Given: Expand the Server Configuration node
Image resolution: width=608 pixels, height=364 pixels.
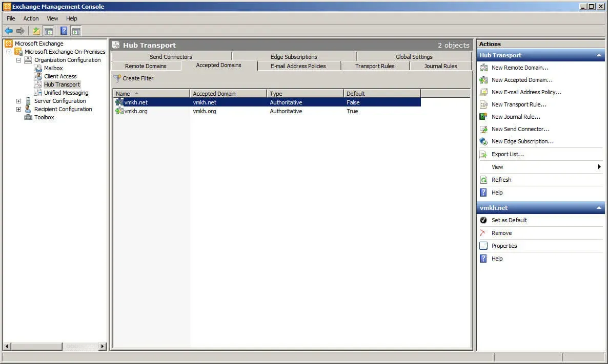Looking at the screenshot, I should coord(18,101).
